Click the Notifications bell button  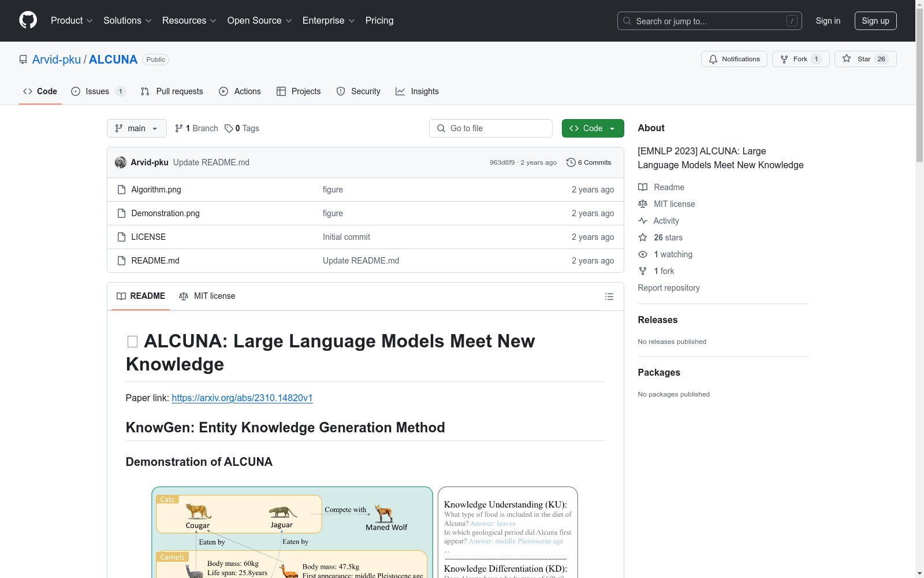point(734,59)
